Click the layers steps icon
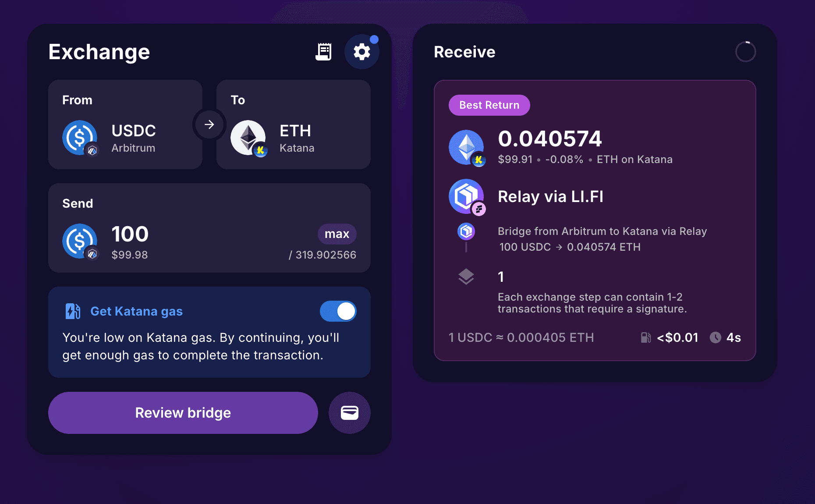The width and height of the screenshot is (815, 504). [466, 277]
